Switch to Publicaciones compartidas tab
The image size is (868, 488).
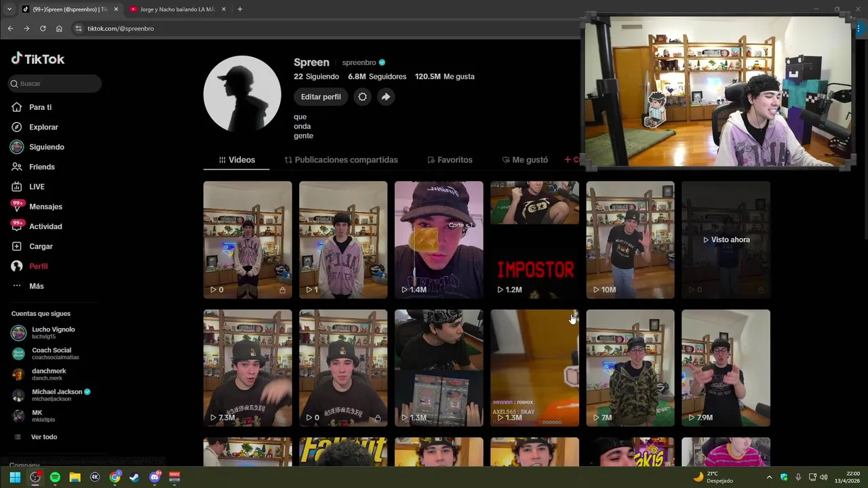(341, 160)
